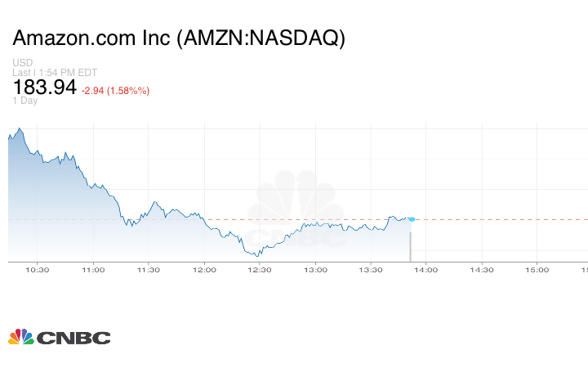Click the 13:00 time axis label
The width and height of the screenshot is (588, 368).
coord(315,269)
